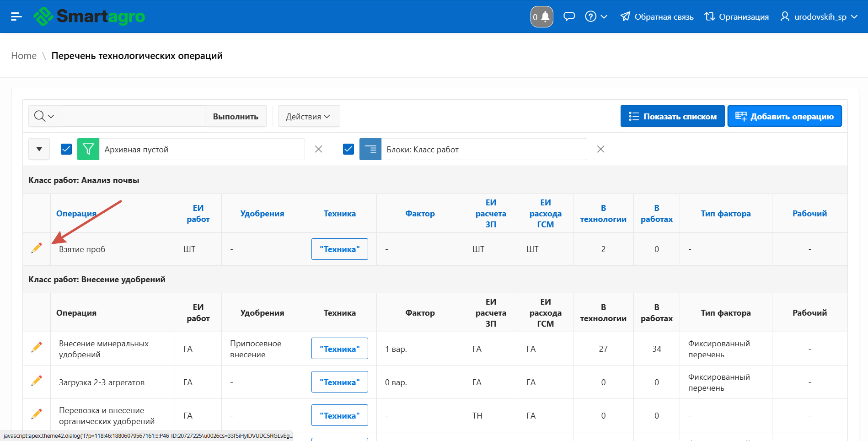
Task: Open the hamburger navigation menu
Action: [16, 16]
